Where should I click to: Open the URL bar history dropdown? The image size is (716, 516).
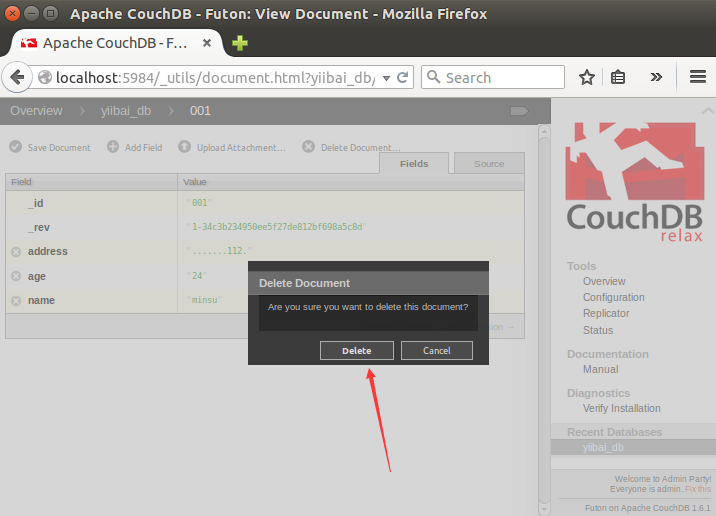385,77
